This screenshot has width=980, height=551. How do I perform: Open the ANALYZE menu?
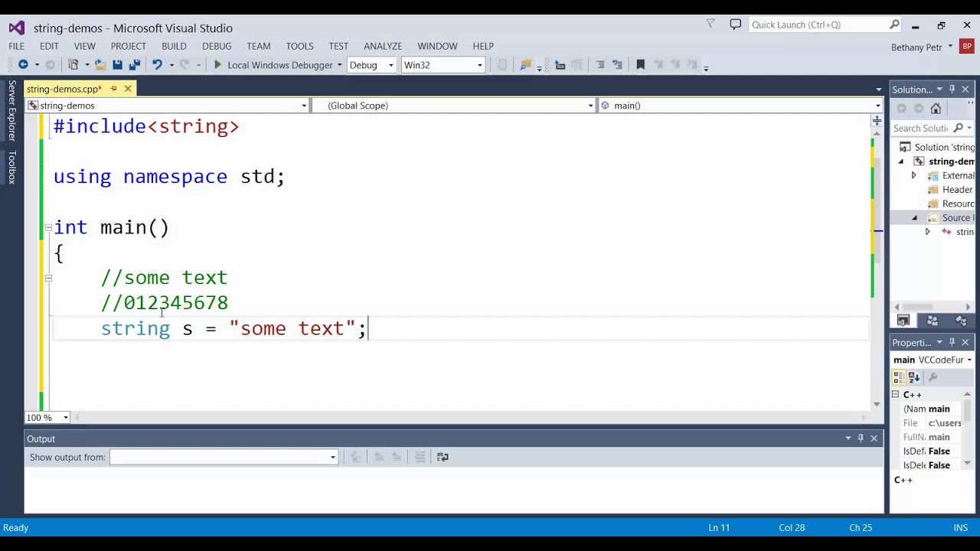pos(383,46)
